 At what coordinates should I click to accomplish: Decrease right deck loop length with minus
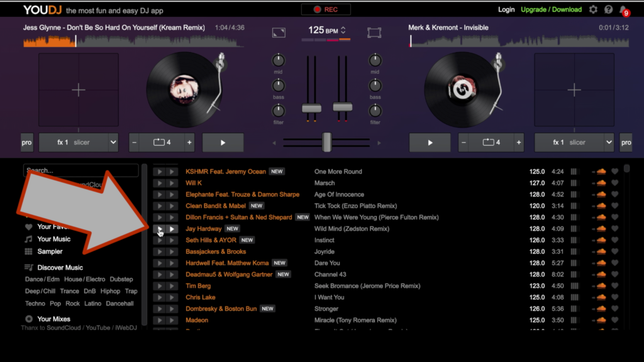pos(464,143)
